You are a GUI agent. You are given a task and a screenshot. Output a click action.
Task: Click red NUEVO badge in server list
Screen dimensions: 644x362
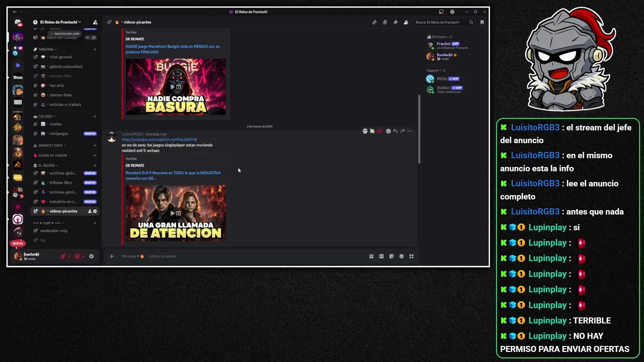(x=18, y=243)
